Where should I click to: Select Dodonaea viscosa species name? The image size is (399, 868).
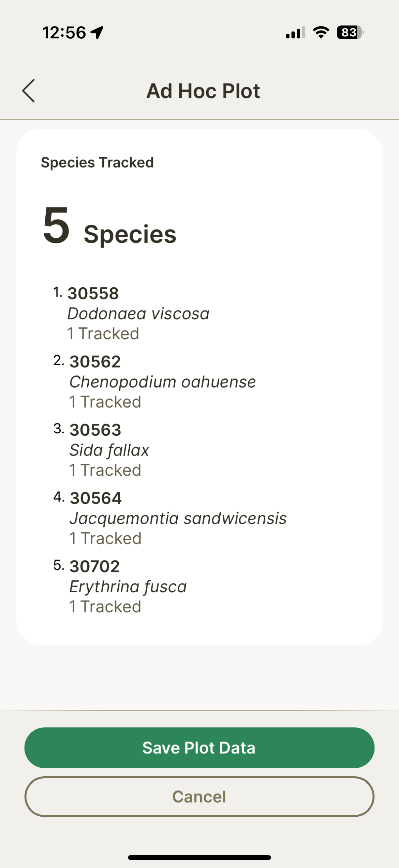point(138,314)
